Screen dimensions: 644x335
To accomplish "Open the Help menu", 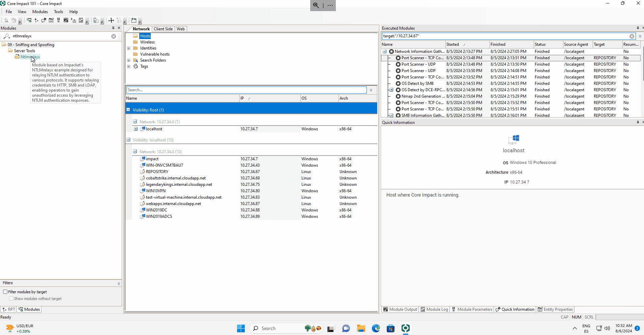I will (74, 12).
